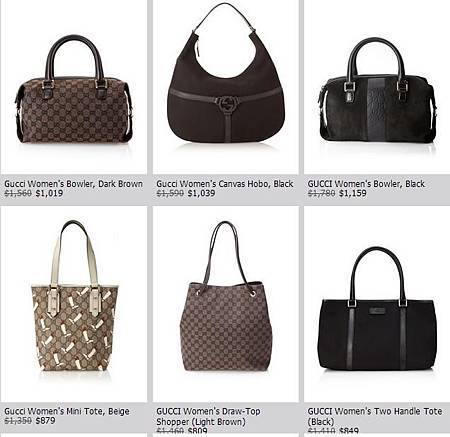
Task: Click 'GUCCI Women's Bowler, Black' title
Action: 366,184
